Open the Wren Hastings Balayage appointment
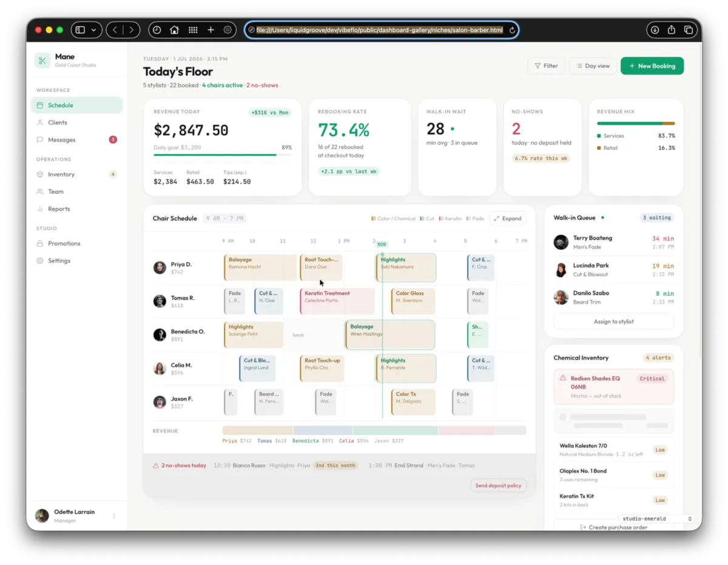This screenshot has height=565, width=728. [x=390, y=335]
